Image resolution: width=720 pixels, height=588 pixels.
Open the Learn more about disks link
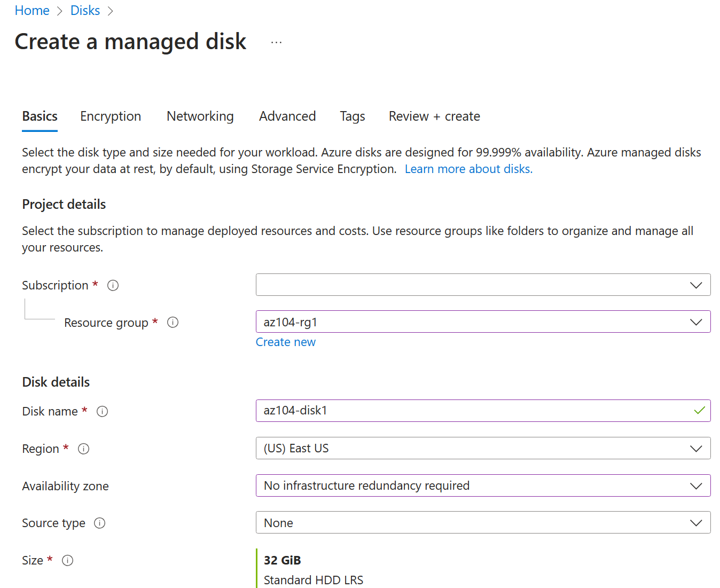(468, 169)
